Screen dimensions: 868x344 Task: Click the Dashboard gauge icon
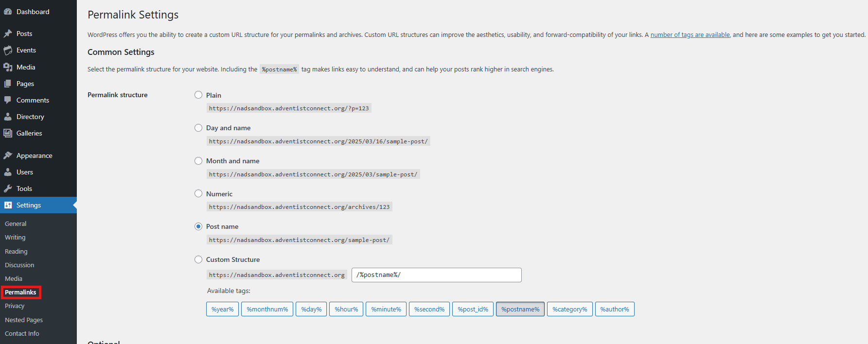coord(8,12)
